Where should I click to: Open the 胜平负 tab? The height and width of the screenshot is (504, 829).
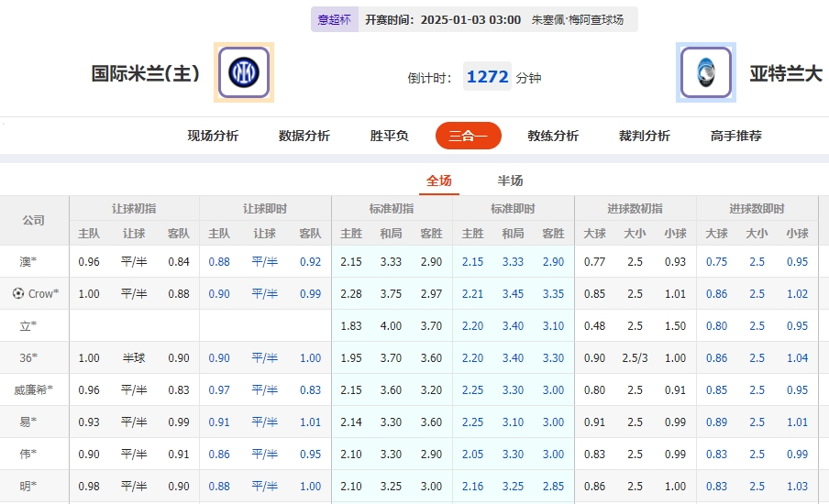[389, 136]
